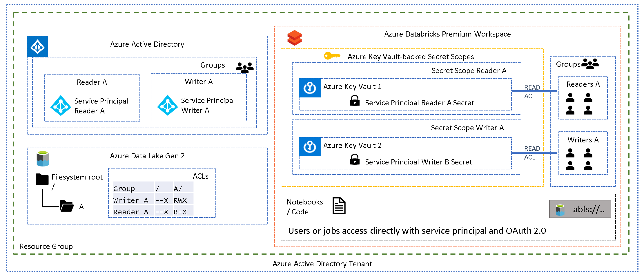Image resolution: width=644 pixels, height=279 pixels.
Task: Click the Azure Key Vault 2 icon
Action: [310, 146]
